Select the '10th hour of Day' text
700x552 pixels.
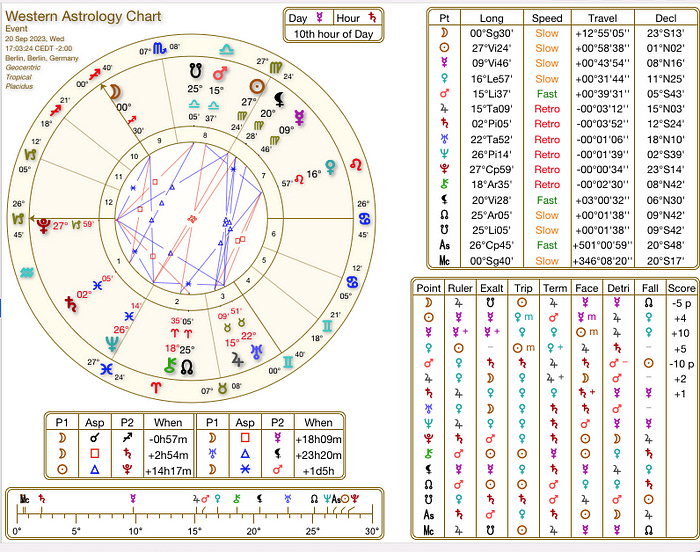click(333, 34)
